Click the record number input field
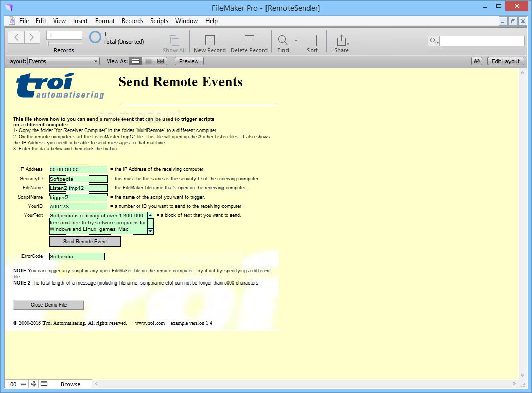Screen dimensions: 532x393 (64, 35)
